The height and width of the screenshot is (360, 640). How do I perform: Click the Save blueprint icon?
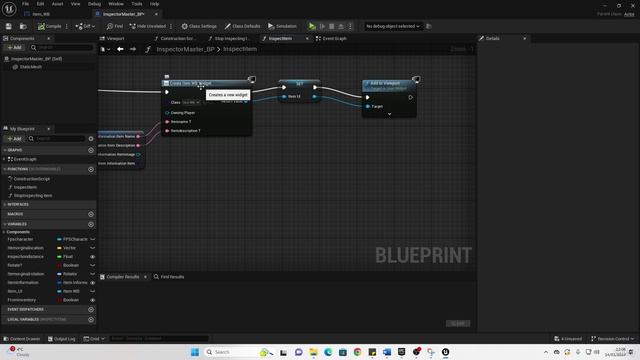pos(9,26)
